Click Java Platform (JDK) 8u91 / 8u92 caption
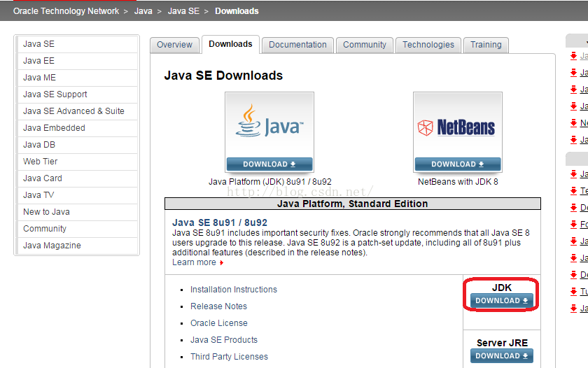 pyautogui.click(x=270, y=182)
